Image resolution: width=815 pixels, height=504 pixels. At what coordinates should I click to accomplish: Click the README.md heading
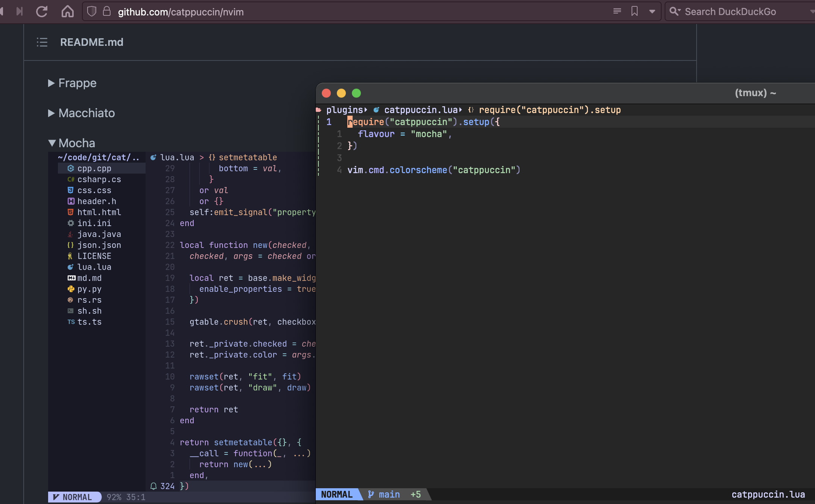click(x=92, y=42)
